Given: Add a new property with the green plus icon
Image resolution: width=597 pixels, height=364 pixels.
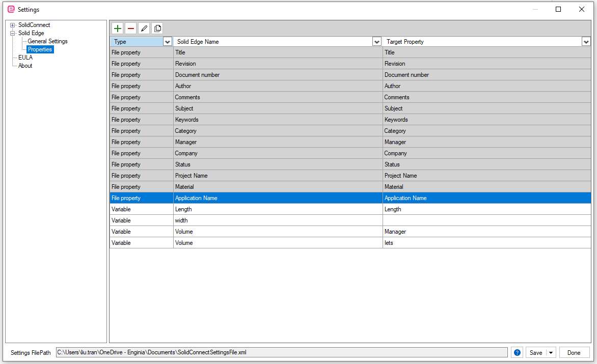Looking at the screenshot, I should point(118,29).
